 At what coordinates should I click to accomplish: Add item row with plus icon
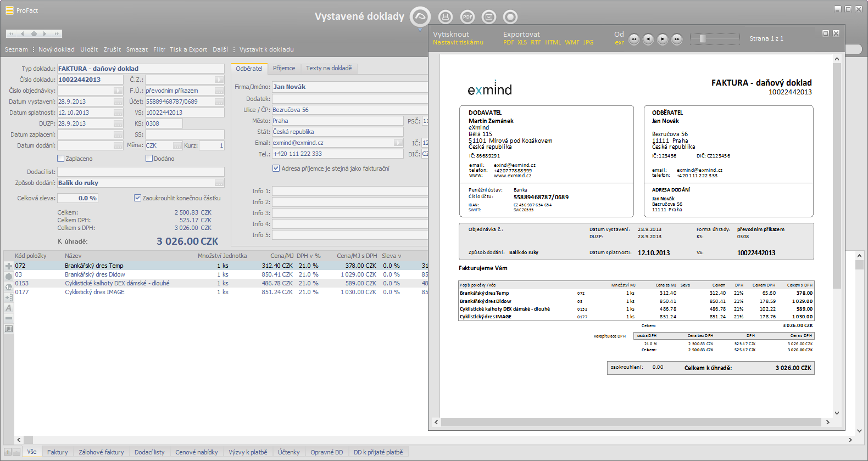[9, 266]
